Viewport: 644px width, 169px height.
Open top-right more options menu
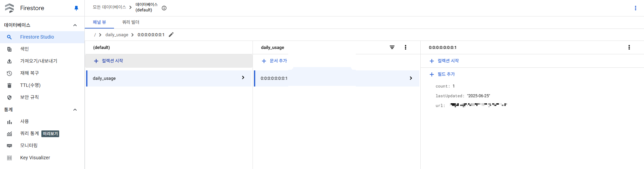(x=635, y=8)
